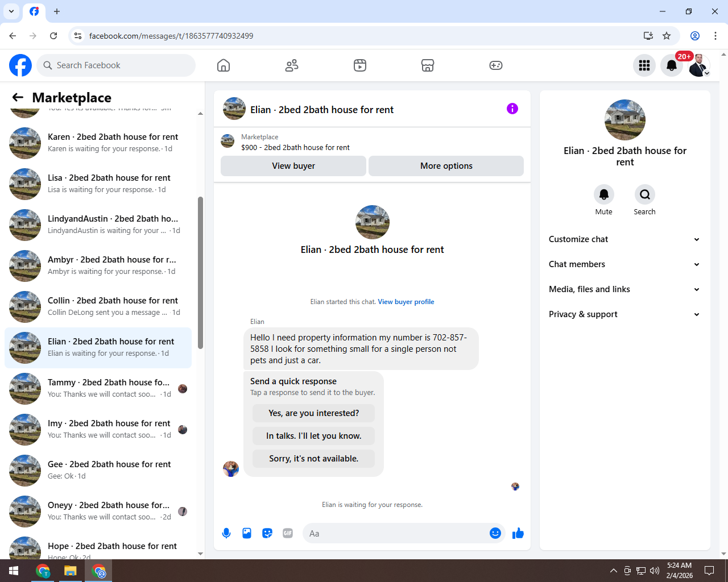Viewport: 728px width, 582px height.
Task: Open emoji picker in message box
Action: click(495, 533)
